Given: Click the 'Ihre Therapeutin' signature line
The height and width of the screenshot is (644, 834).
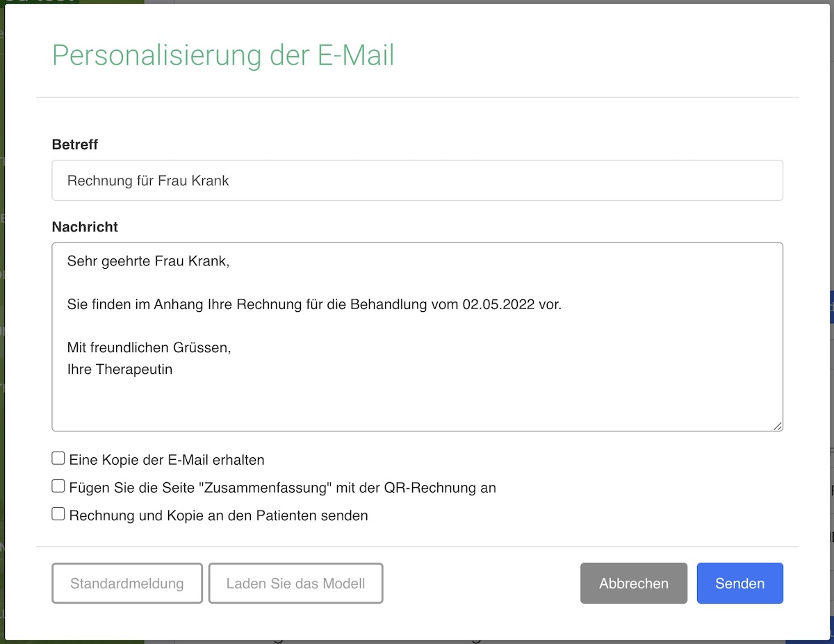Looking at the screenshot, I should point(120,370).
